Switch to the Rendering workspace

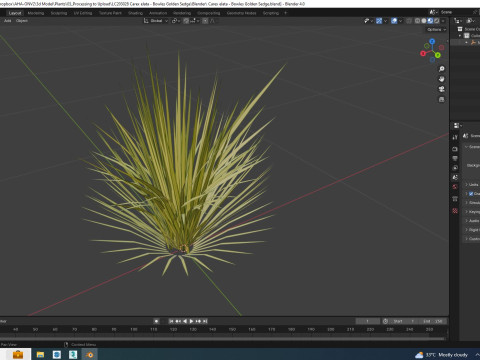click(x=182, y=13)
